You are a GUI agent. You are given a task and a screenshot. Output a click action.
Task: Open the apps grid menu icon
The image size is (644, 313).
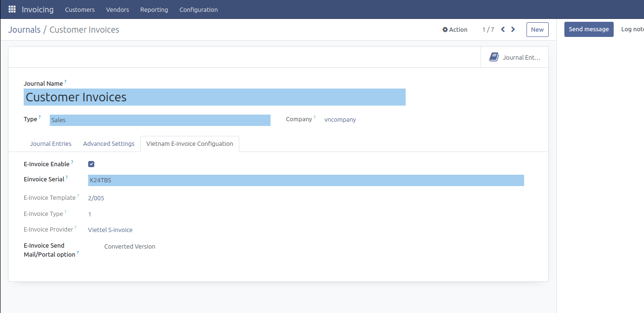[12, 9]
